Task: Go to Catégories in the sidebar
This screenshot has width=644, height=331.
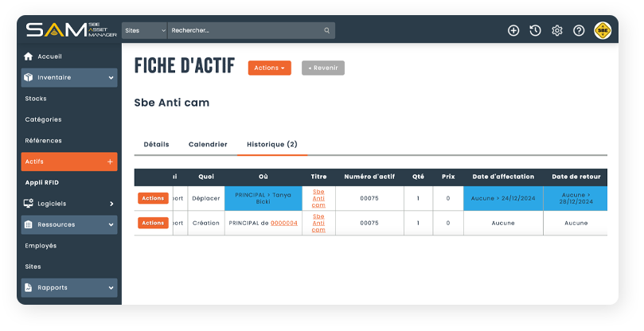Action: pyautogui.click(x=43, y=119)
